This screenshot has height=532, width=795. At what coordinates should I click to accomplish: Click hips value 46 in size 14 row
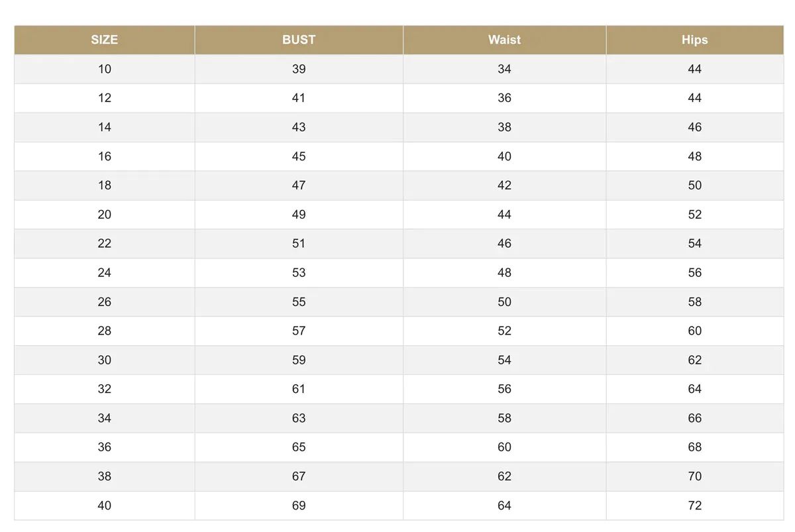(x=694, y=127)
